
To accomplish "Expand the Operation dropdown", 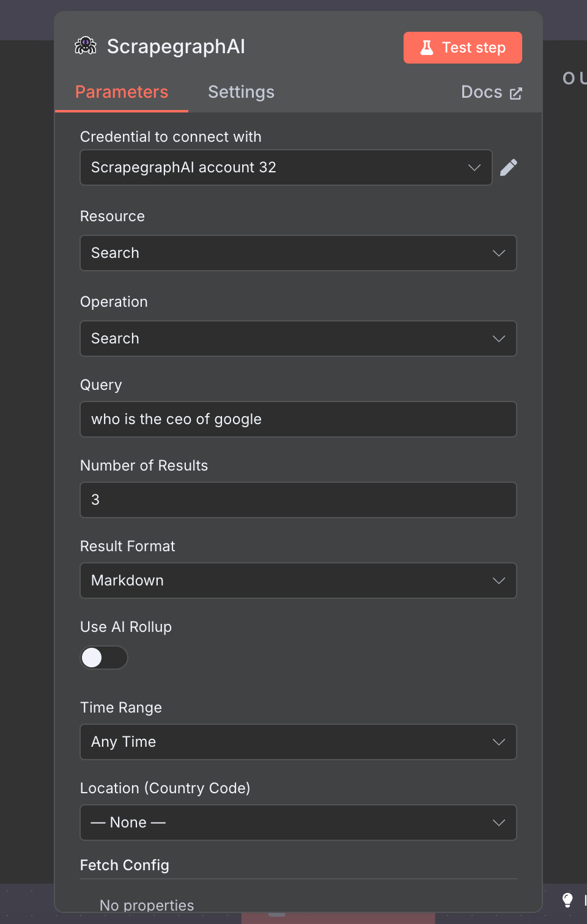I will 298,339.
